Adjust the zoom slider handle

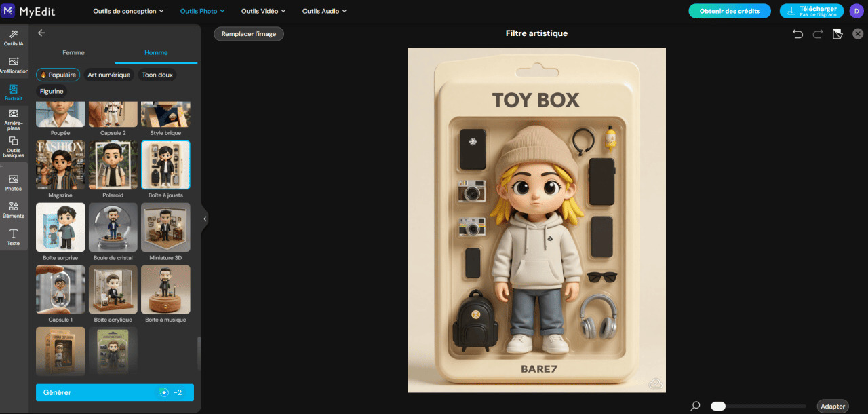(x=718, y=406)
